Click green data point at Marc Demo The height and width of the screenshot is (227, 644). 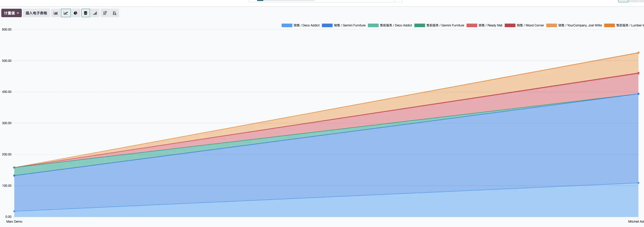click(14, 168)
